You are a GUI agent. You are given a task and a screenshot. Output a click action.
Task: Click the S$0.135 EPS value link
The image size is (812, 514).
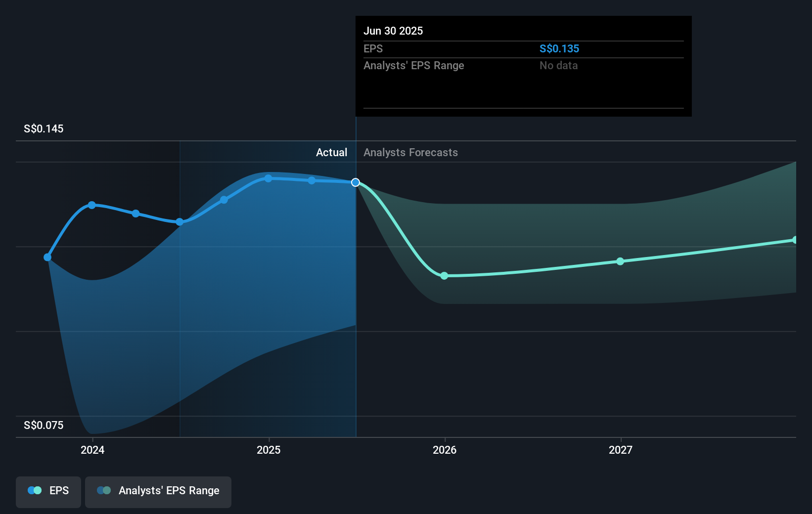point(560,48)
